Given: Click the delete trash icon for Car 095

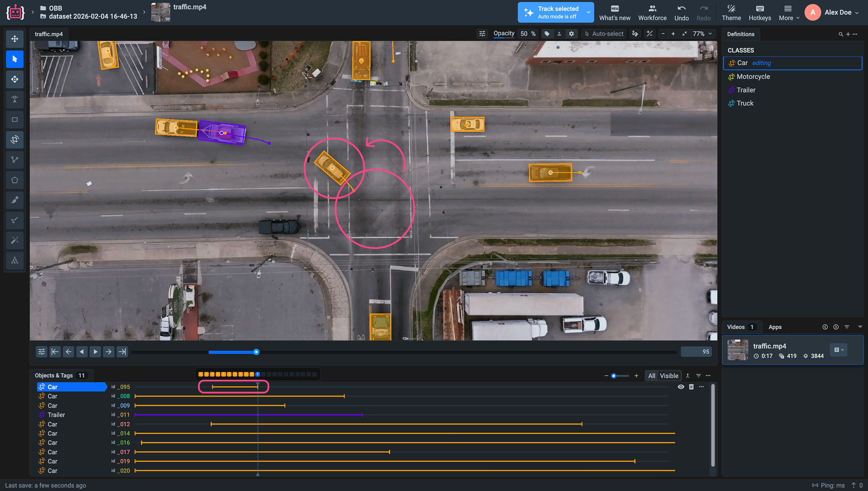Looking at the screenshot, I should pyautogui.click(x=691, y=387).
